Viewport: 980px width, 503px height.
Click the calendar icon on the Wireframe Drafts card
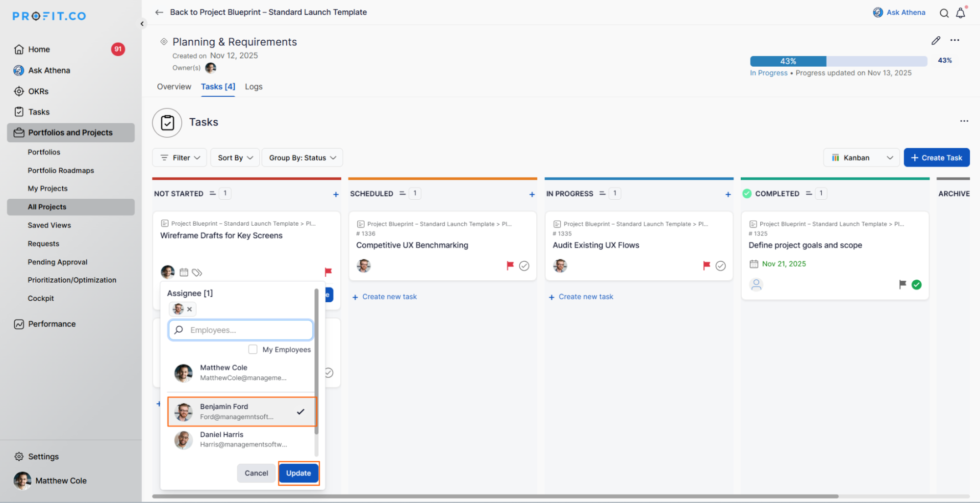(184, 272)
